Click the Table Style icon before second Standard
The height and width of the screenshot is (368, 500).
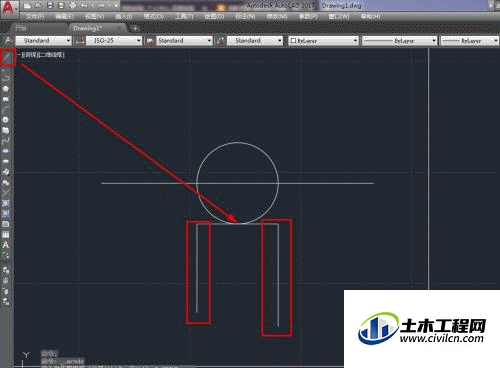click(150, 41)
